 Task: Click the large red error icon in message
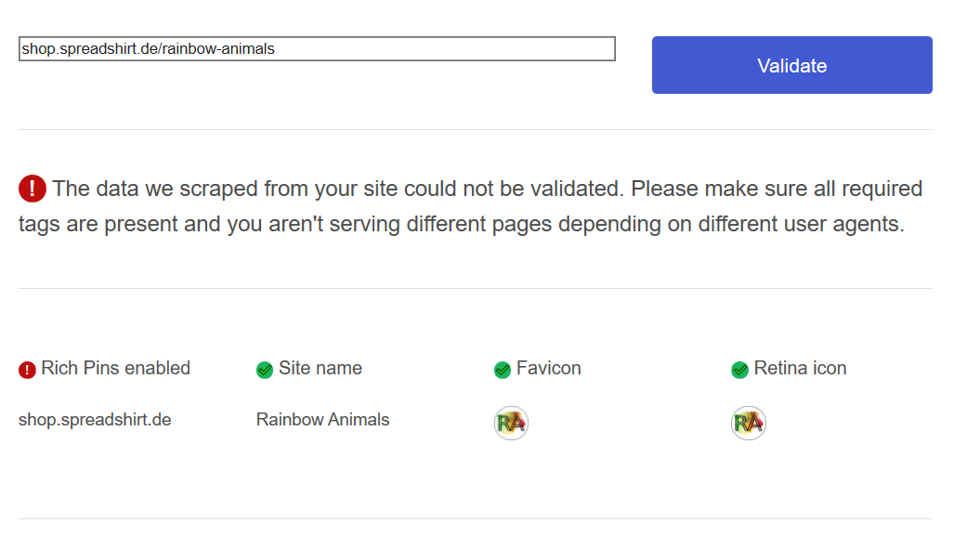pyautogui.click(x=33, y=189)
